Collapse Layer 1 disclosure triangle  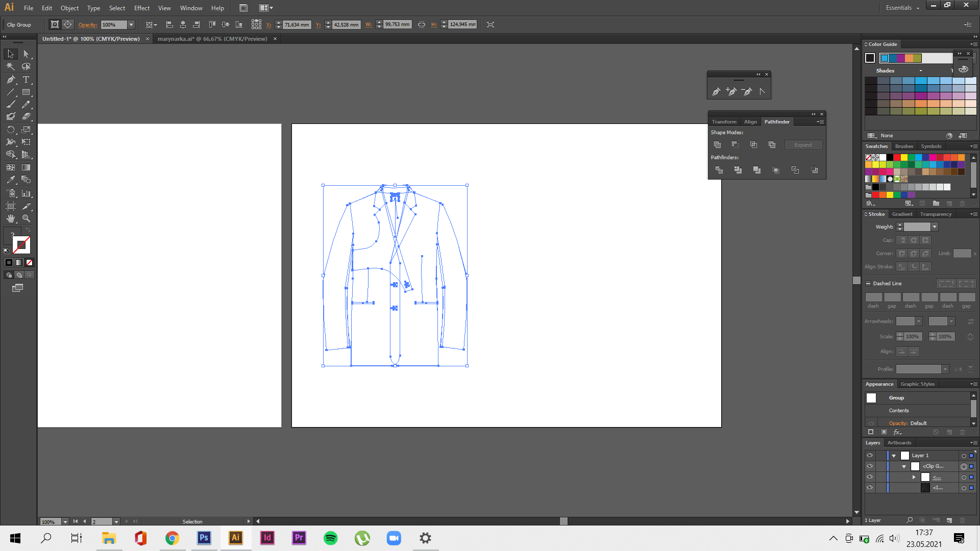[894, 456]
